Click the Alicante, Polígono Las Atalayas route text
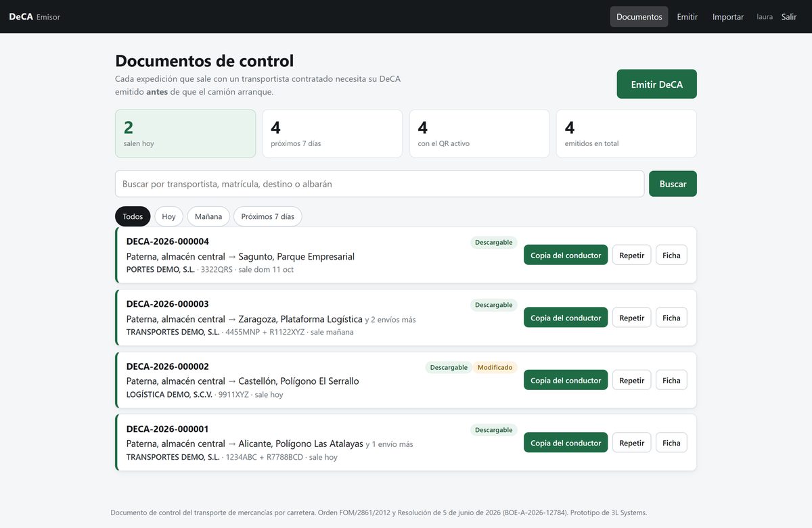The image size is (812, 528). coord(301,444)
